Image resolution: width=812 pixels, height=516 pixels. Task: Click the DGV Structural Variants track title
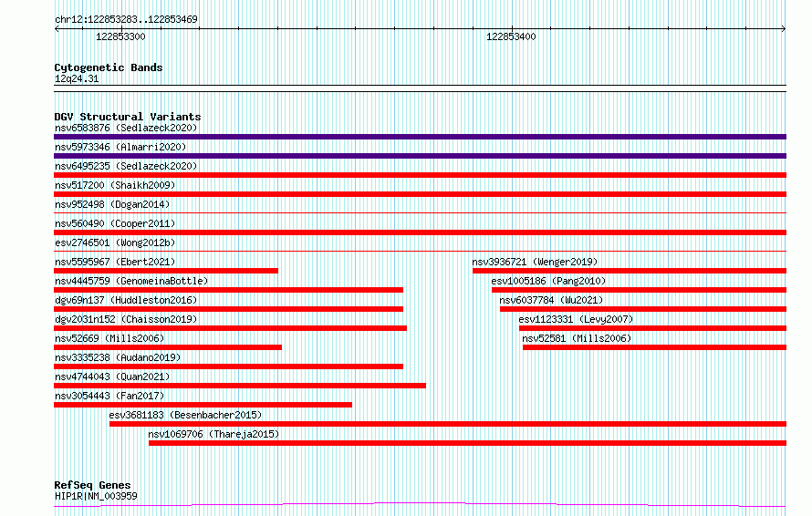tap(128, 117)
